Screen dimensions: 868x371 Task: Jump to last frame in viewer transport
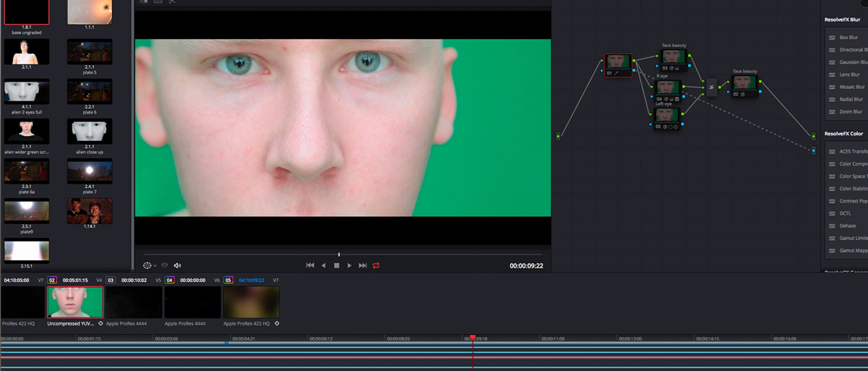(363, 265)
